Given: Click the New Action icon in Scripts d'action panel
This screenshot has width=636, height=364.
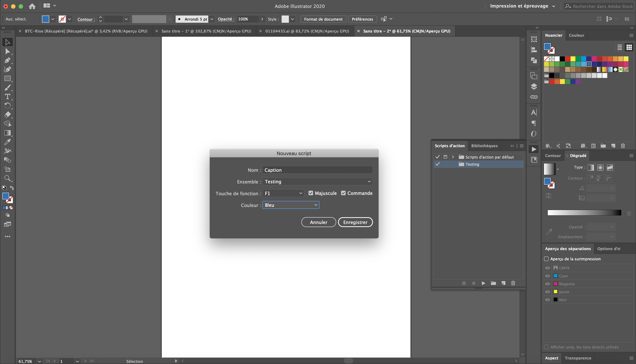Looking at the screenshot, I should coord(503,283).
